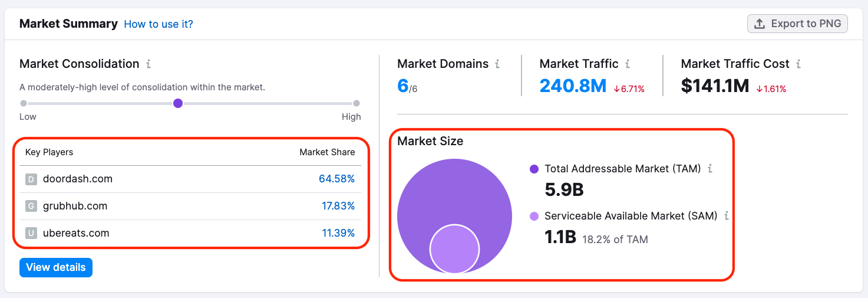Screen dimensions: 868x298
Task: Click the 17.83% market share value
Action: (x=338, y=206)
